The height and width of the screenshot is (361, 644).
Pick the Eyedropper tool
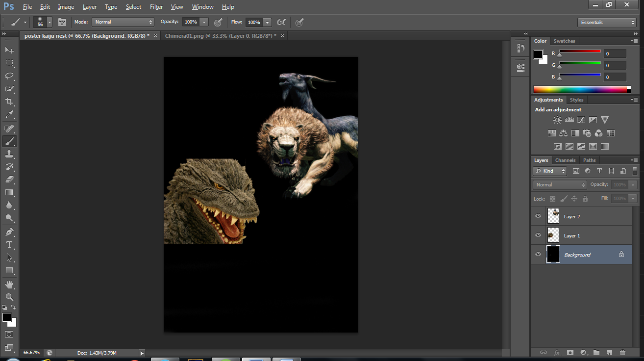click(x=9, y=115)
